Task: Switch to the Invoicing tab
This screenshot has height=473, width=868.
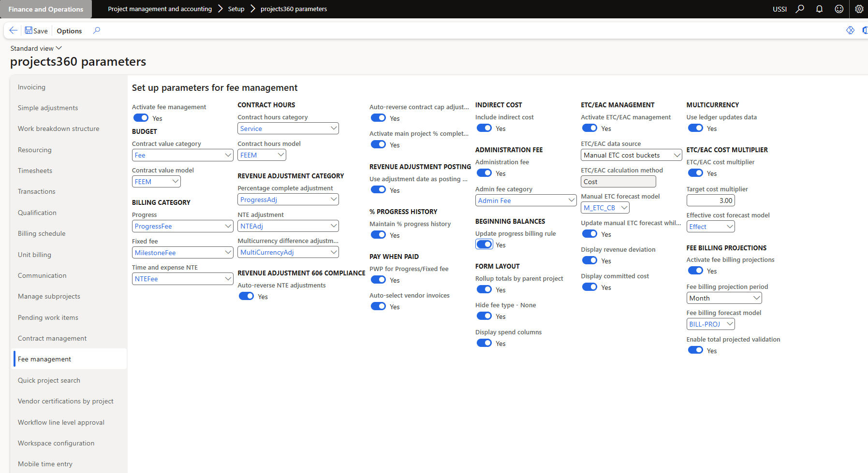Action: tap(31, 87)
